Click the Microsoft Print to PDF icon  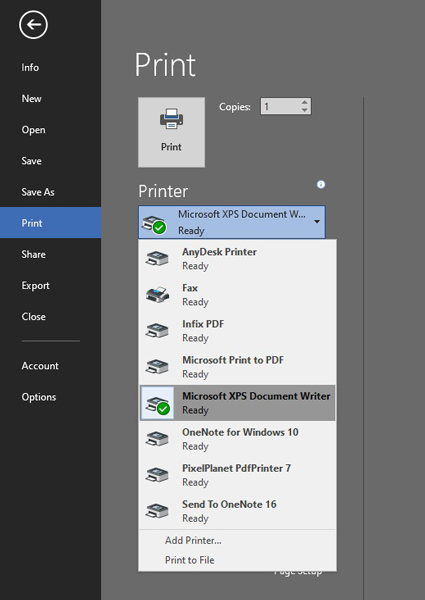[157, 367]
